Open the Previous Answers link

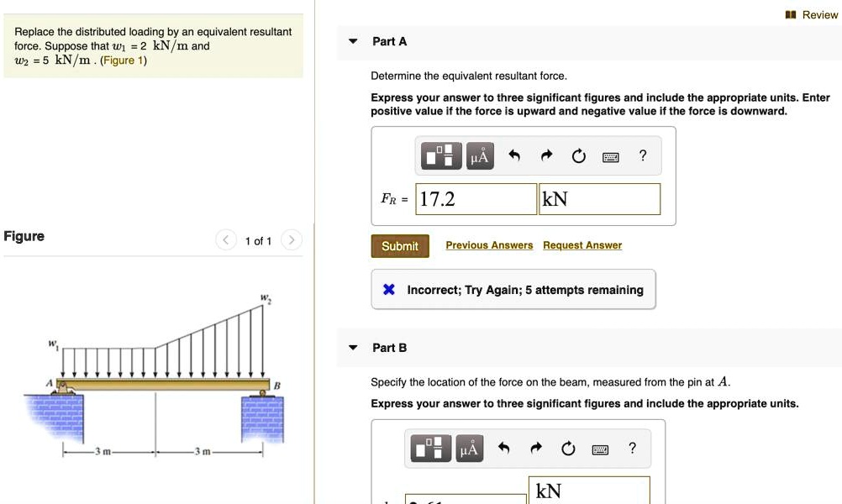(x=488, y=244)
